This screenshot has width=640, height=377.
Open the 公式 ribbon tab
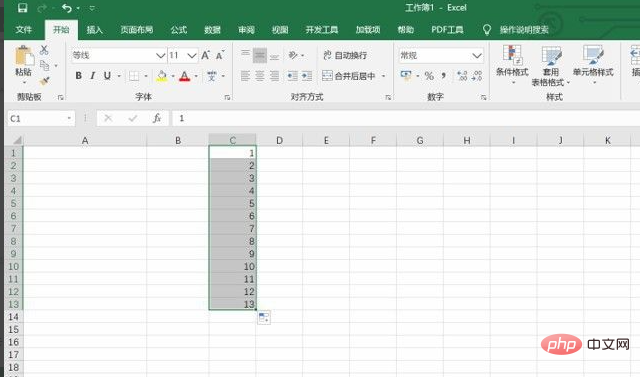click(179, 29)
